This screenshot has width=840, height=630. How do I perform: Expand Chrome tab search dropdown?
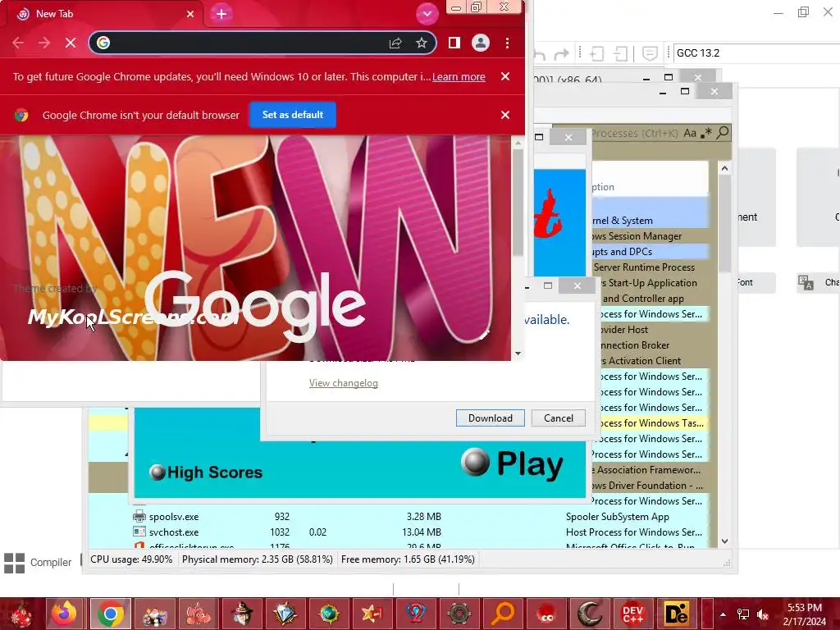click(x=427, y=14)
